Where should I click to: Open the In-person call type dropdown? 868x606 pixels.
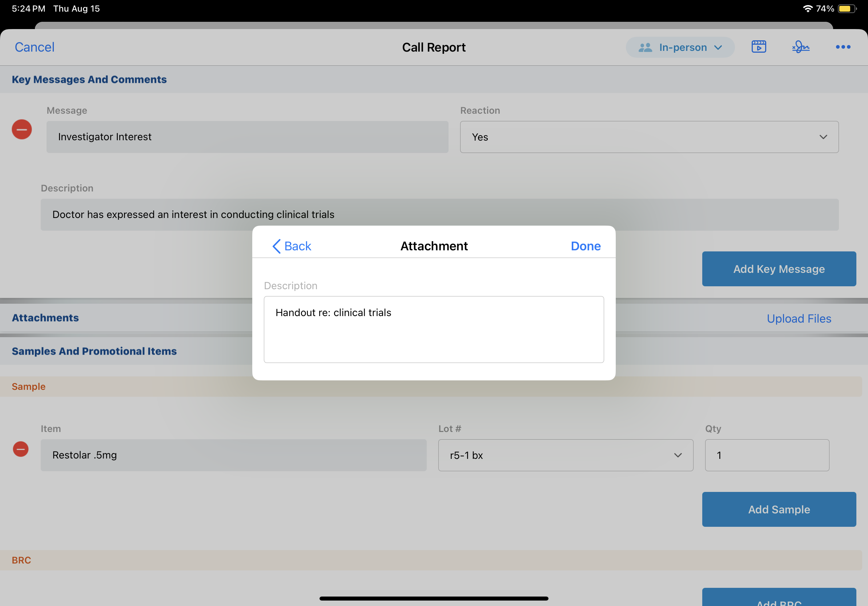(x=680, y=47)
